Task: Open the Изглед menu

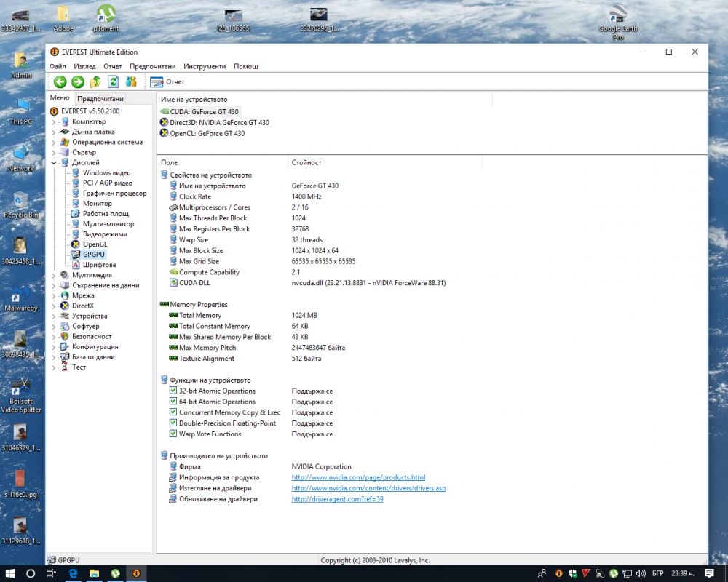Action: [x=84, y=66]
